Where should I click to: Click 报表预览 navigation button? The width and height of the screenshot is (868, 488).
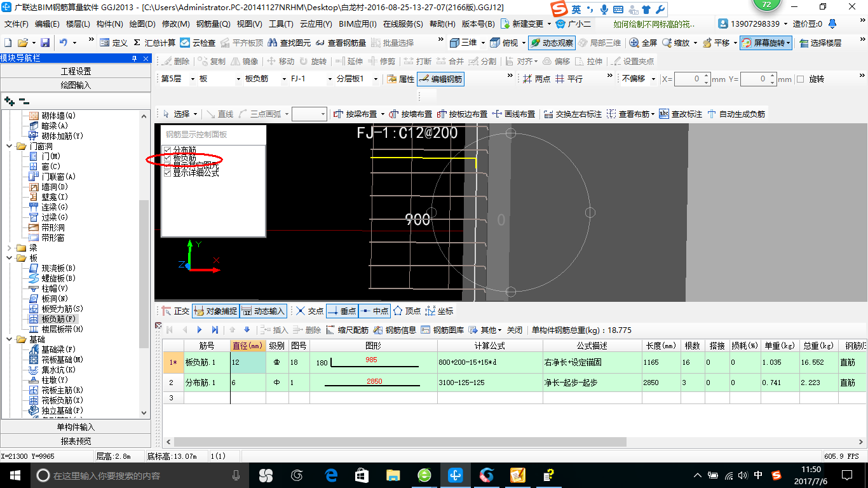point(76,441)
